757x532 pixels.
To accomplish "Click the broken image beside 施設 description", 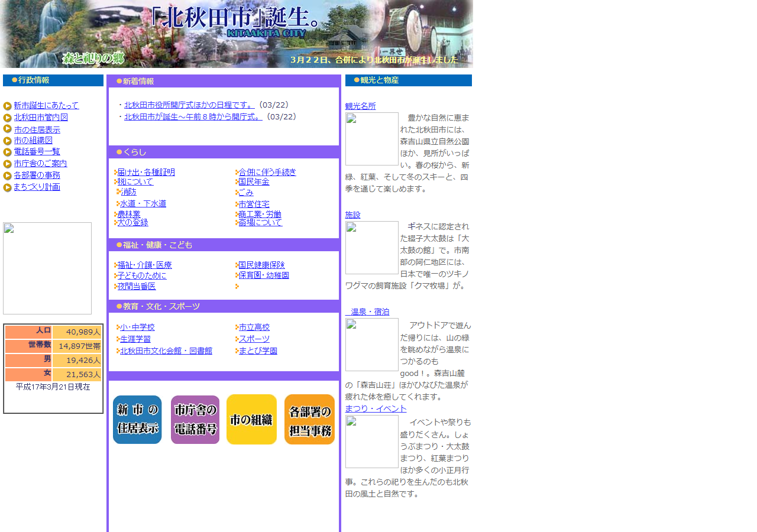I will pyautogui.click(x=372, y=248).
